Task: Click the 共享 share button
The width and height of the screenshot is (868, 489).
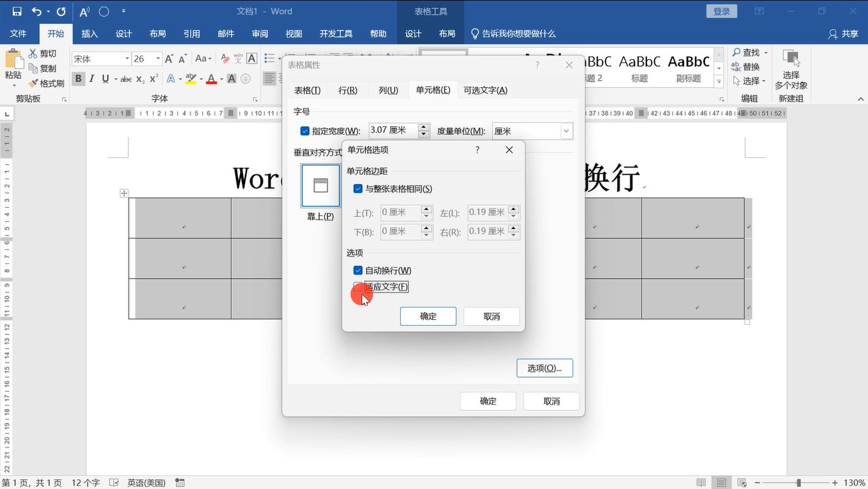Action: click(844, 34)
